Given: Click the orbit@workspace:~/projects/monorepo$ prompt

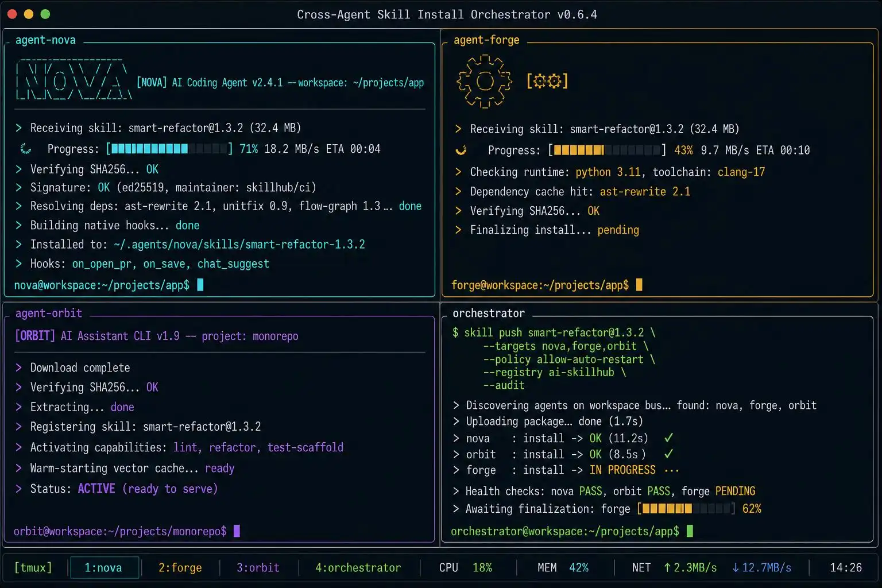Looking at the screenshot, I should tap(120, 531).
